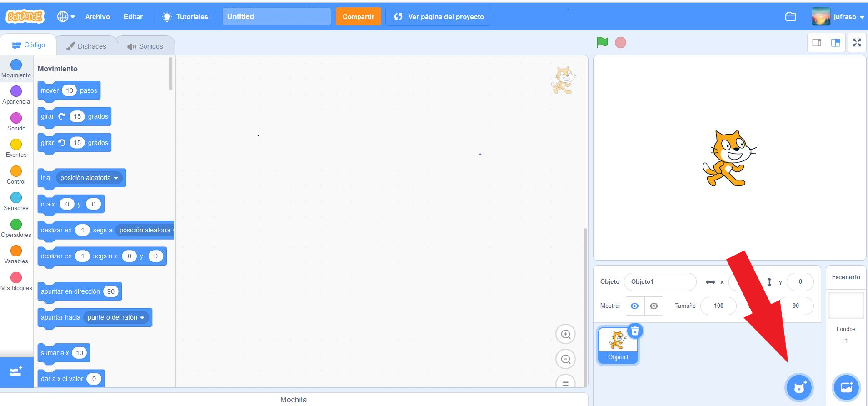Viewport: 868px width, 406px height.
Task: Select the yellow Eventos category circle
Action: click(16, 145)
